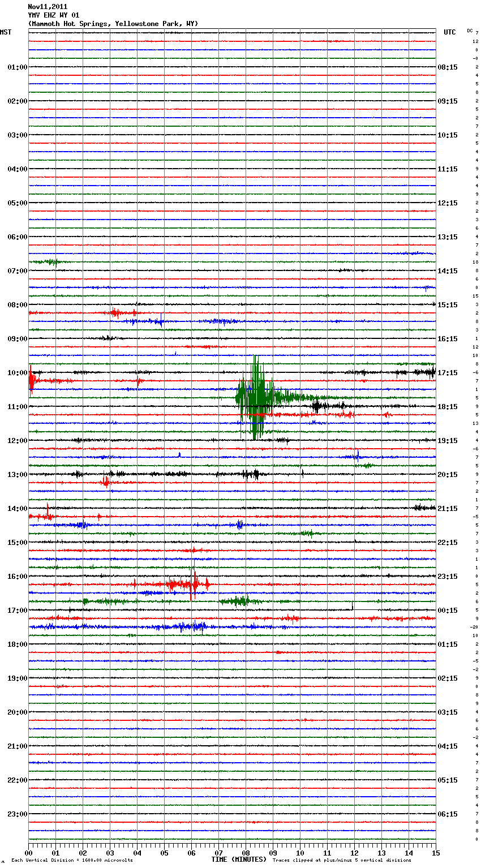Image resolution: width=481 pixels, height=868 pixels.
Task: Click the MST column header
Action: pyautogui.click(x=6, y=32)
